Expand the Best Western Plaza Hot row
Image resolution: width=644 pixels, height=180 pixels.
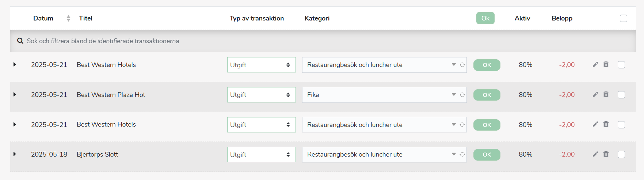coord(15,94)
